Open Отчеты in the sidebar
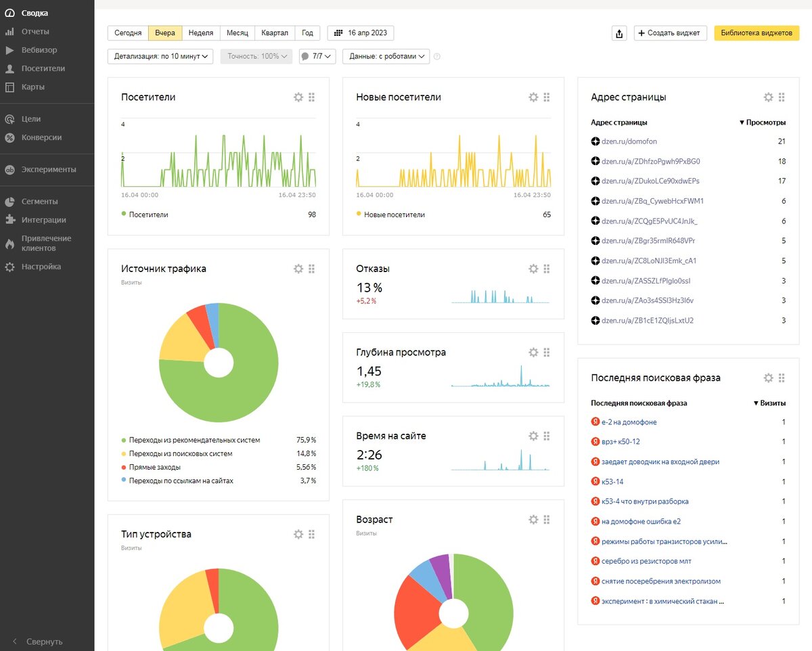The height and width of the screenshot is (651, 812). coord(35,32)
